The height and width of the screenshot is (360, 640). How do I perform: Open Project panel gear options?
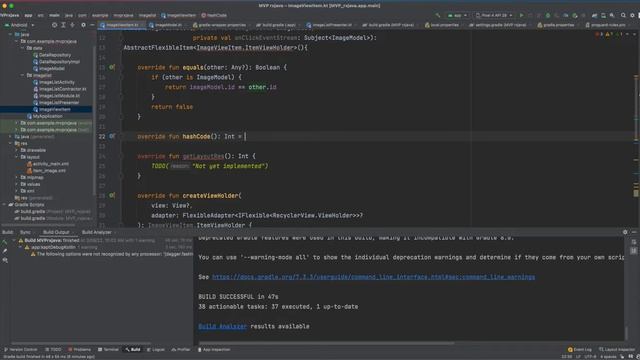83,25
